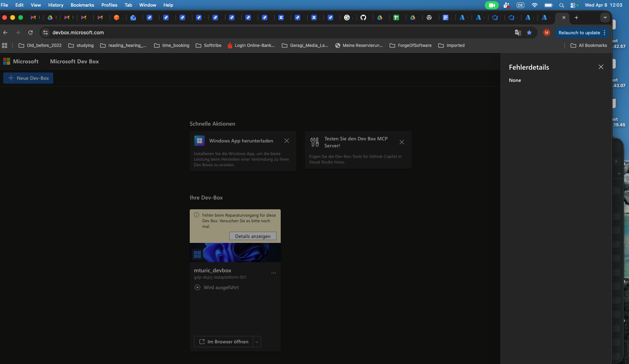The height and width of the screenshot is (364, 629).
Task: Open the Chrome profile avatar M
Action: 547,33
